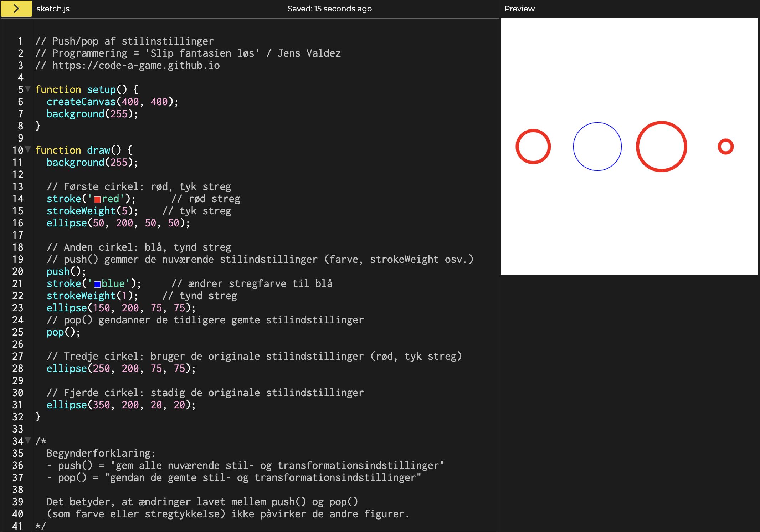Screen dimensions: 760x532
Task: Click line number 16 in the gutter
Action: [17, 223]
